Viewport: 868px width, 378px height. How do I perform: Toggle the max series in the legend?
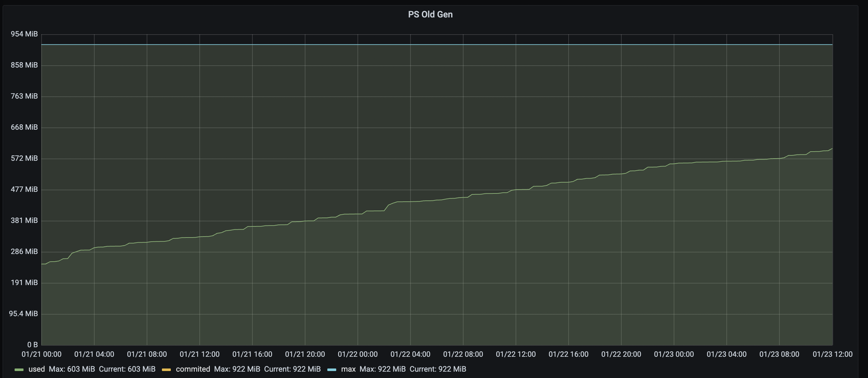tap(348, 369)
